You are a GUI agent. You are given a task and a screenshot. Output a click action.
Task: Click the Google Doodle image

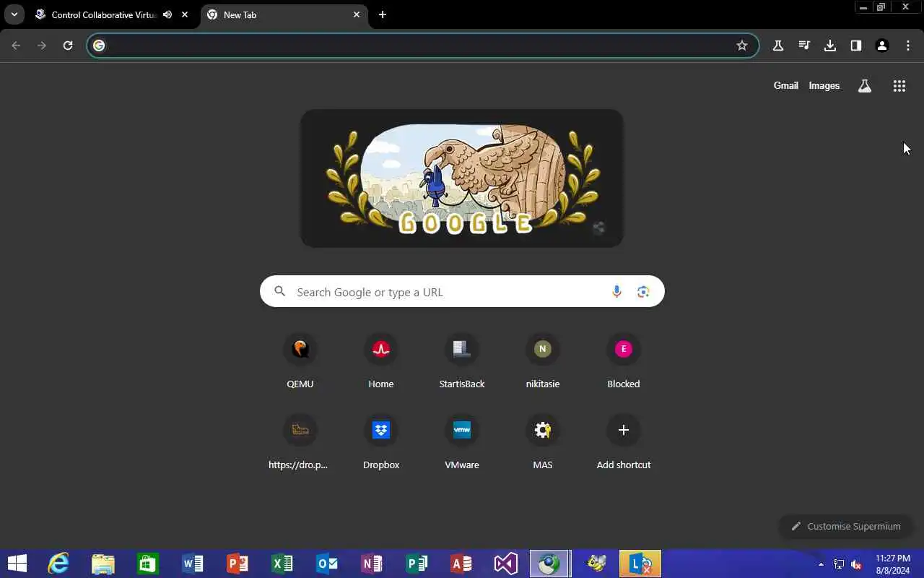pyautogui.click(x=462, y=178)
